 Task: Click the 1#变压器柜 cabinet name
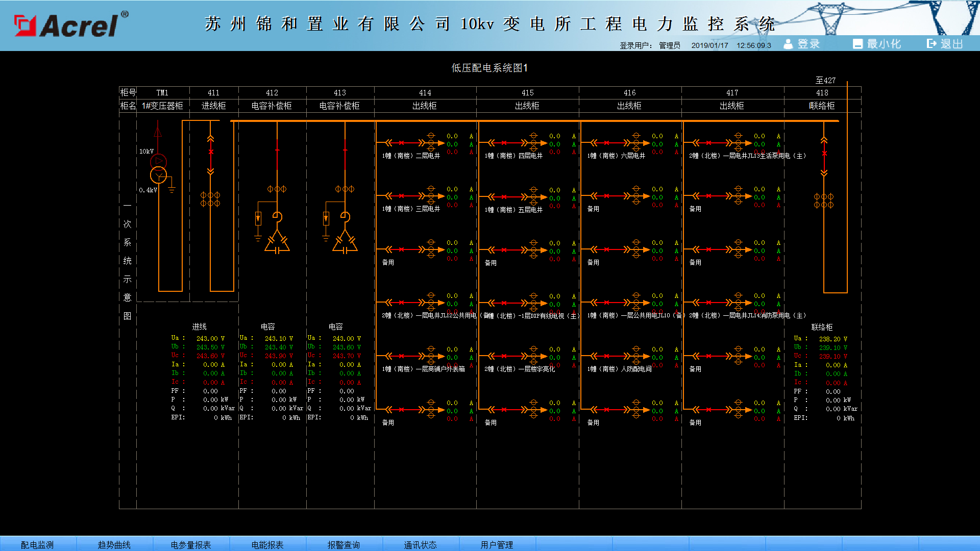tap(162, 106)
